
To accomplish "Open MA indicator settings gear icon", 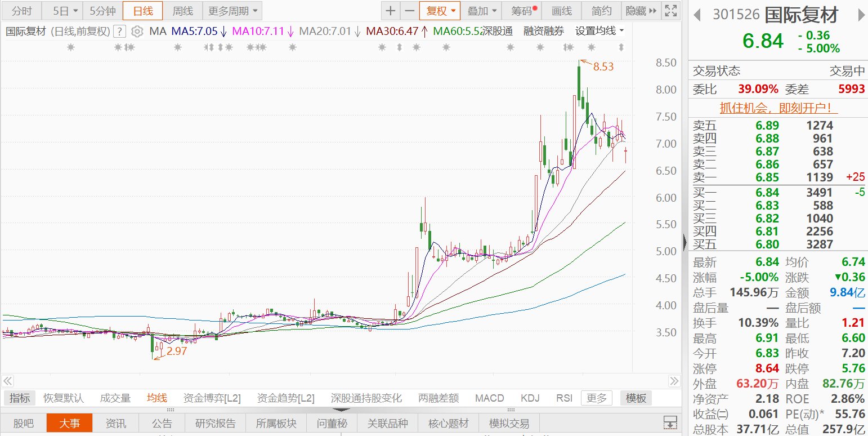I will coord(137,32).
